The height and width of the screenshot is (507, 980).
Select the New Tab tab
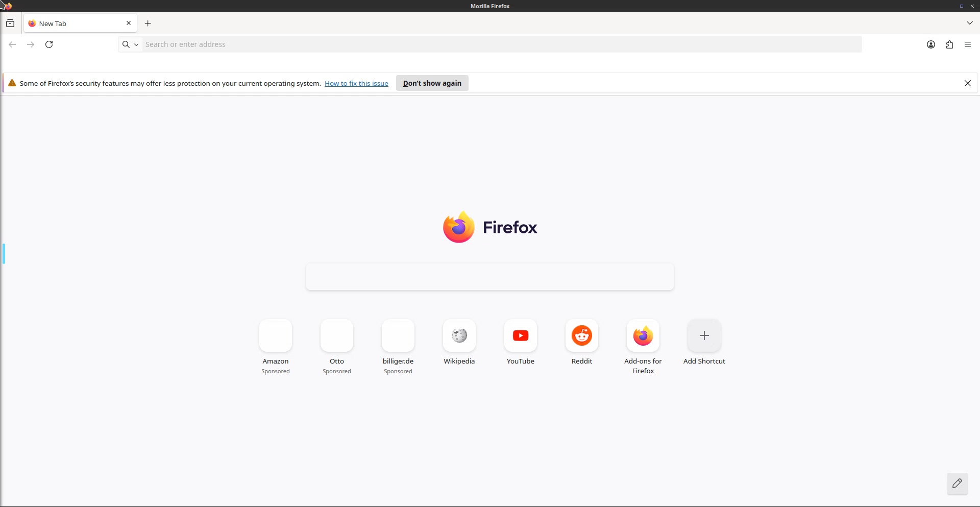[x=80, y=23]
